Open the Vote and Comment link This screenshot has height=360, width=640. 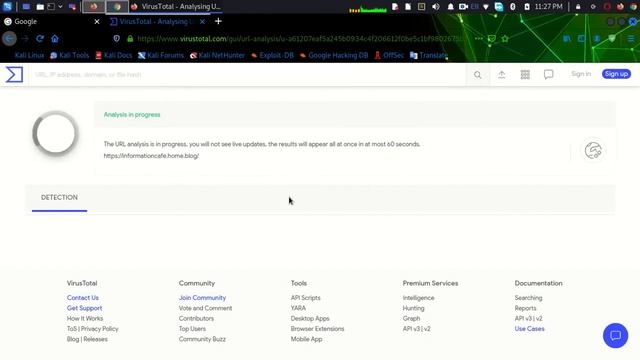(205, 308)
